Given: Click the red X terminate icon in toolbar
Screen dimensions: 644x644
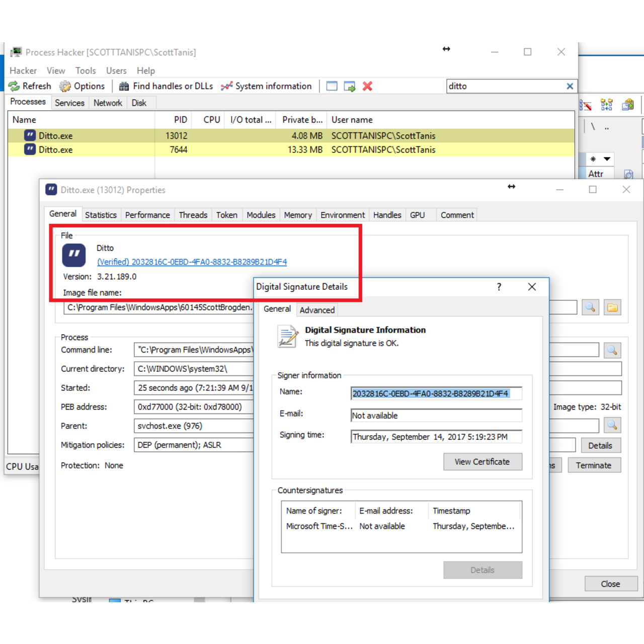Looking at the screenshot, I should tap(367, 87).
